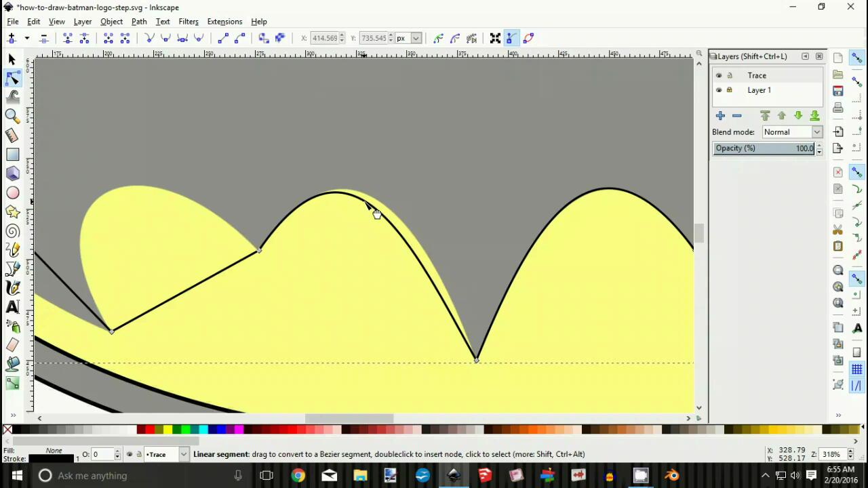Click Save document icon in command bar
Viewport: 868px width, 488px height.
(838, 91)
